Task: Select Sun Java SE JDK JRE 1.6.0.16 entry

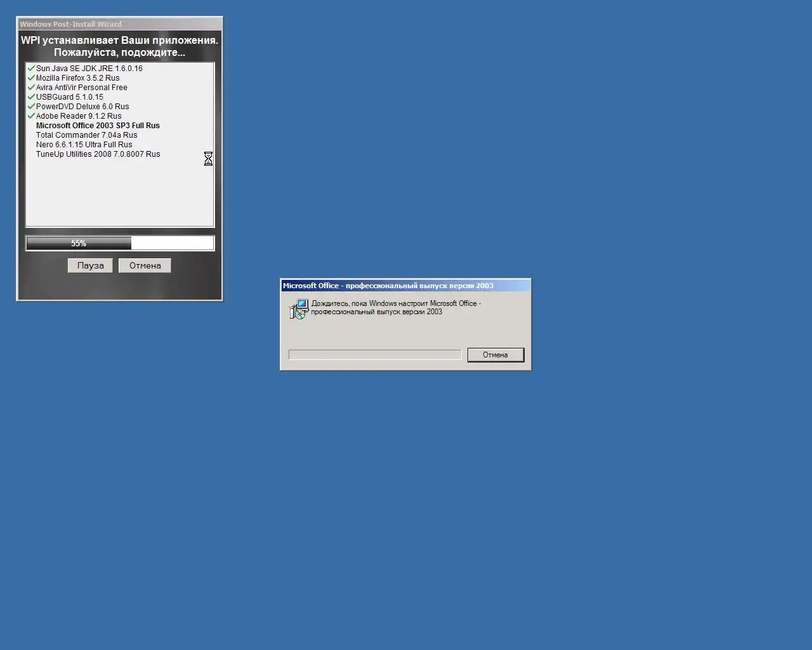Action: (89, 69)
